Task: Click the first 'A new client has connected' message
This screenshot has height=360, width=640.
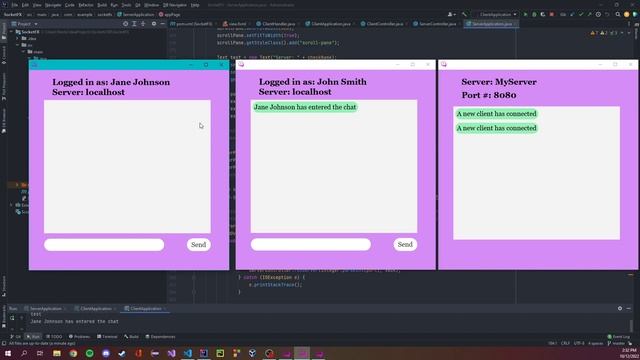Action: pos(496,114)
